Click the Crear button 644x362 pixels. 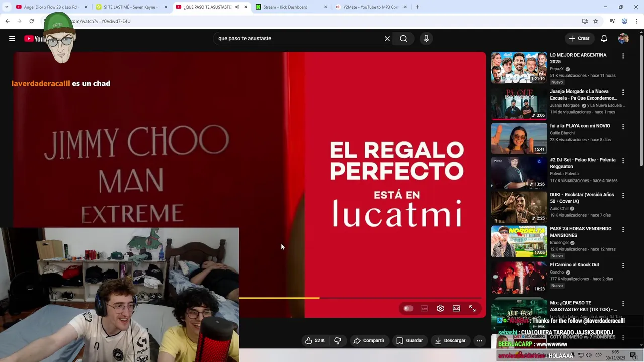(579, 39)
